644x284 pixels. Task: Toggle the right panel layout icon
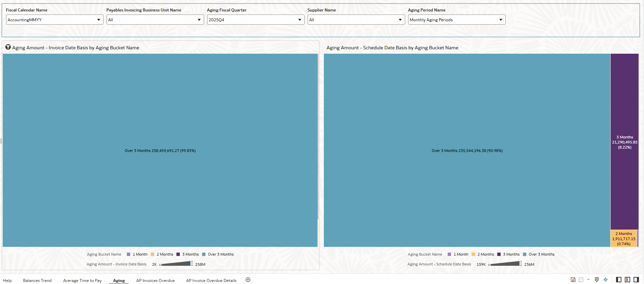pyautogui.click(x=636, y=280)
